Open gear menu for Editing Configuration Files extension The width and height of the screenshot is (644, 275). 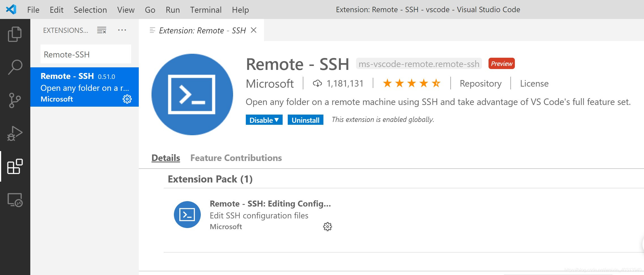pos(327,226)
